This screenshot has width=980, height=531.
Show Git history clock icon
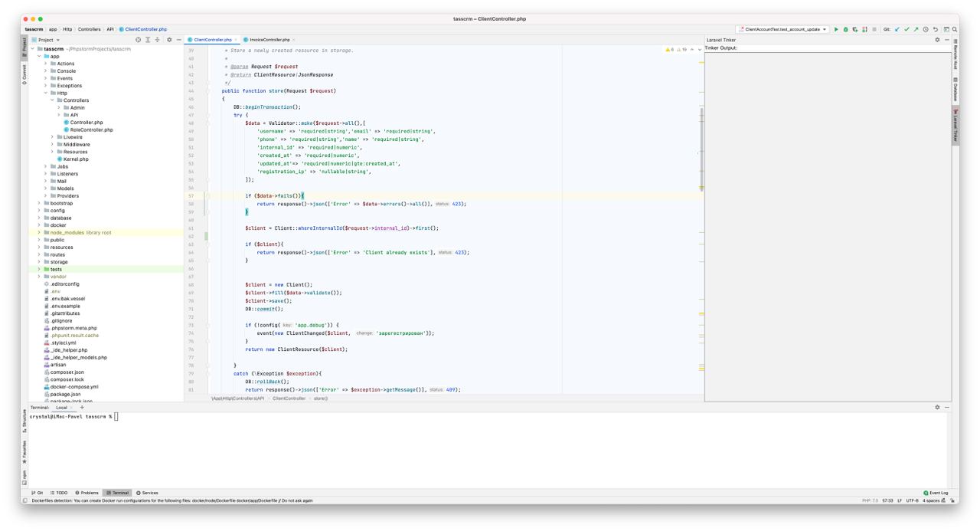tap(926, 29)
